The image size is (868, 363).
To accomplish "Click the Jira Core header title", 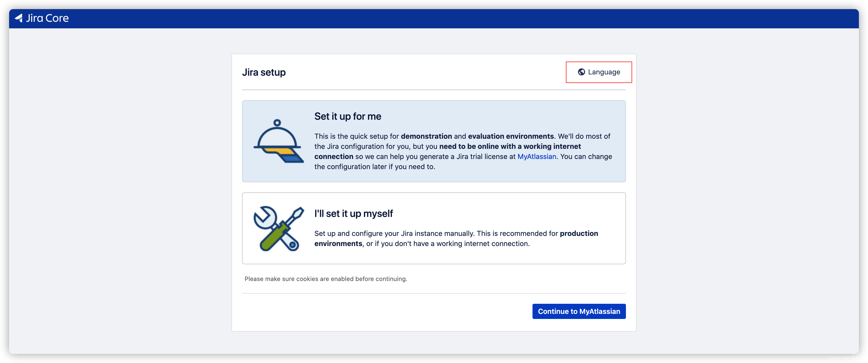I will [x=47, y=18].
